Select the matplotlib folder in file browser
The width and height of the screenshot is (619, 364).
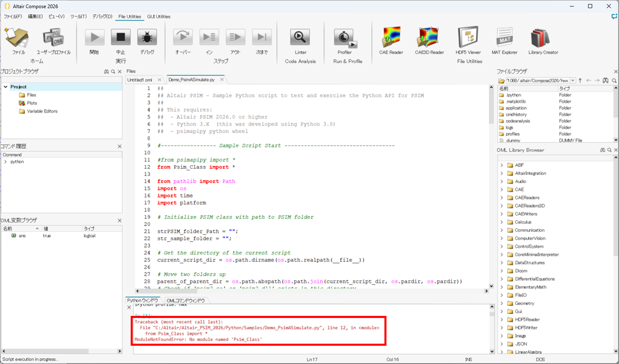click(515, 102)
